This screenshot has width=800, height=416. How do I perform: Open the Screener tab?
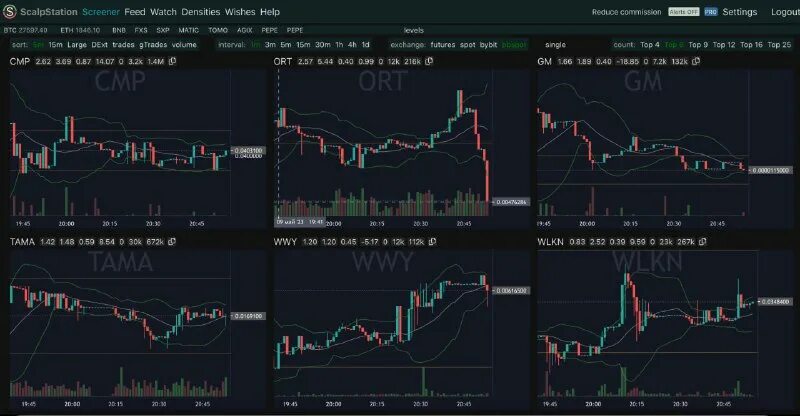click(x=101, y=12)
